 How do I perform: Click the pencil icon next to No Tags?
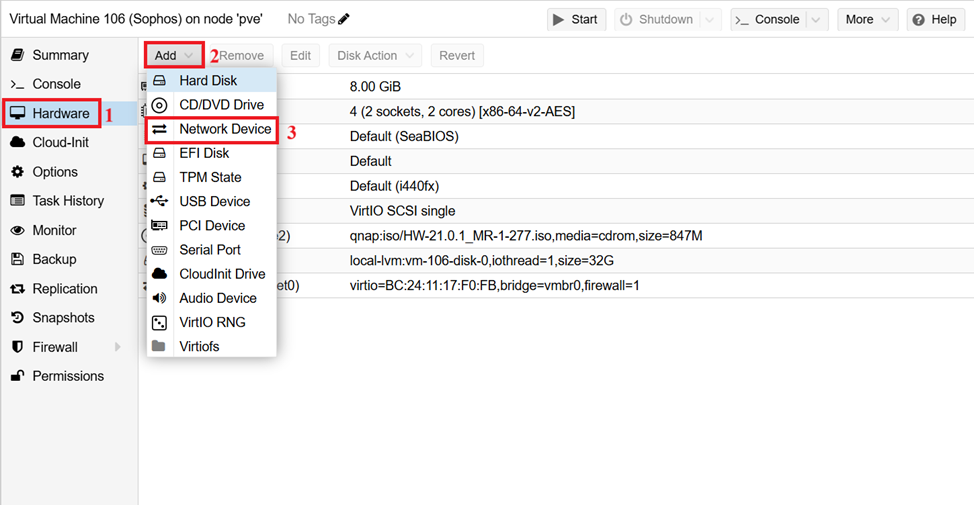point(344,19)
